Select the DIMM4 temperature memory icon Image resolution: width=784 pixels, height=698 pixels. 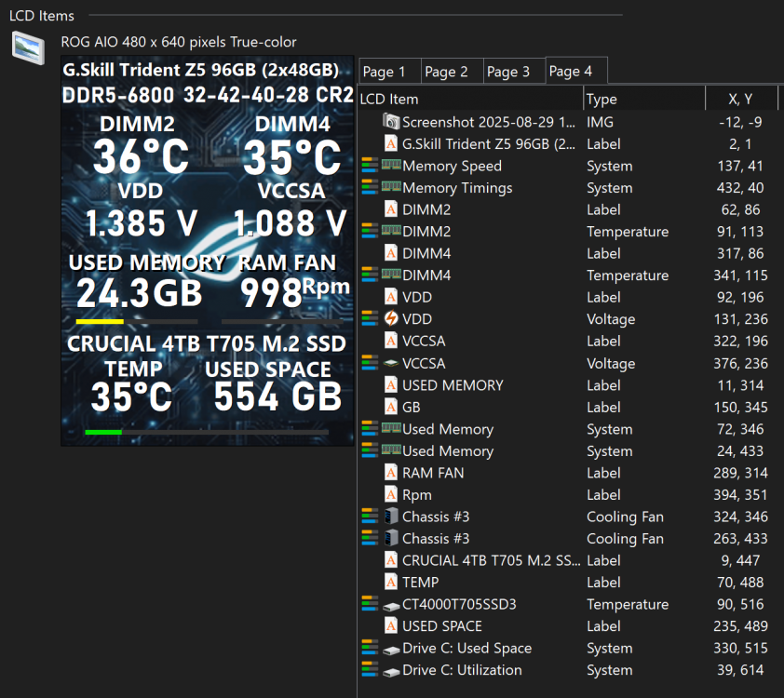click(x=391, y=274)
